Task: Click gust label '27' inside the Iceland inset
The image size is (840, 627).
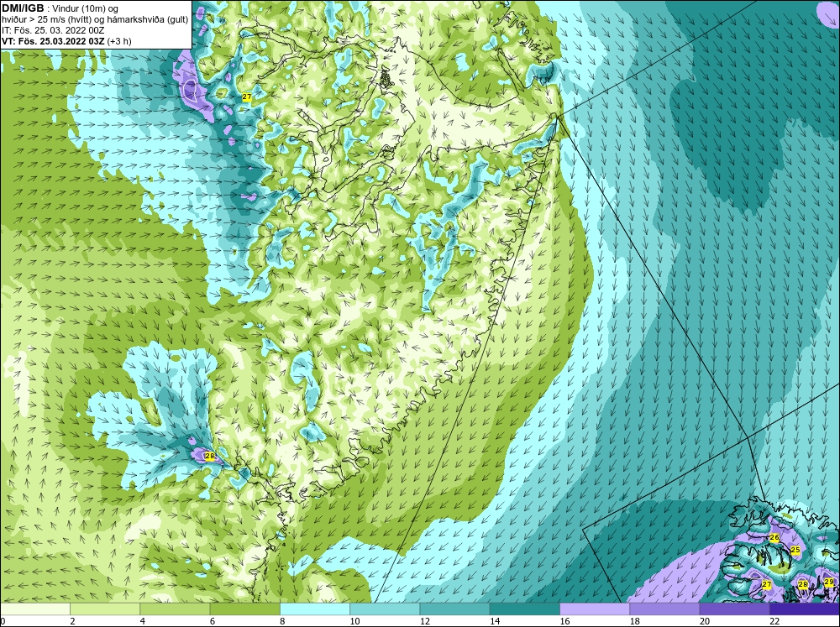Action: point(767,584)
